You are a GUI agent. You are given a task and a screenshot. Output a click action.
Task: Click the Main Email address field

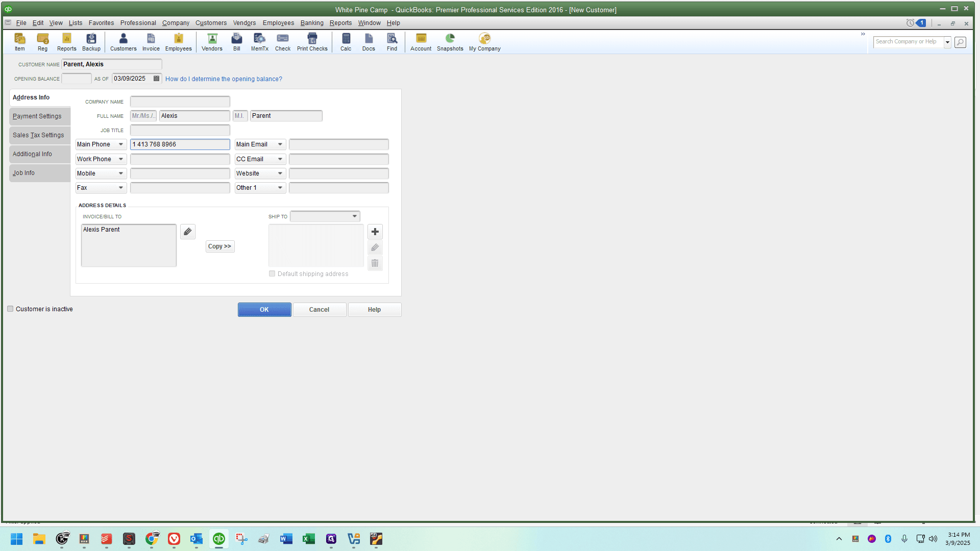[x=339, y=144]
